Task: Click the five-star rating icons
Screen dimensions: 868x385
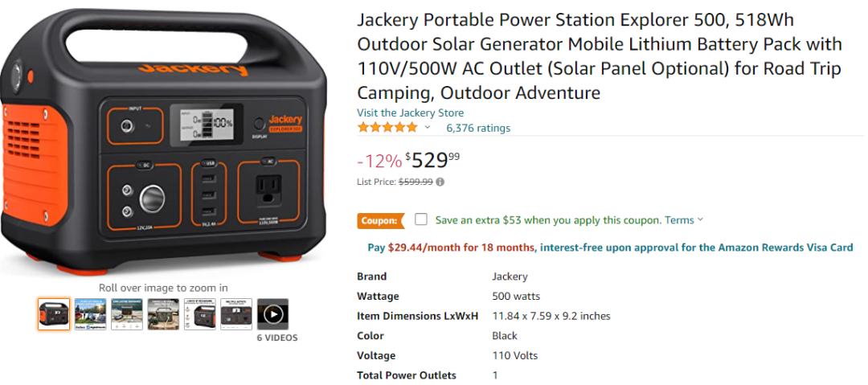Action: (387, 128)
